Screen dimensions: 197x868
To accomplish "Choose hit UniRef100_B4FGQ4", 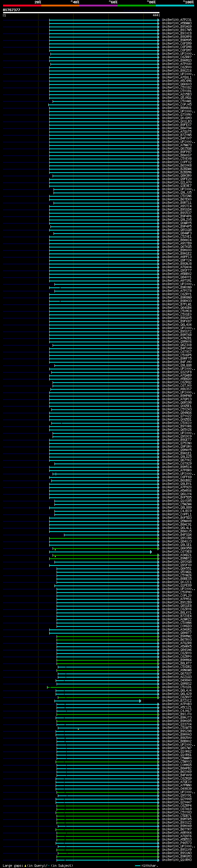I will [x=176, y=535].
